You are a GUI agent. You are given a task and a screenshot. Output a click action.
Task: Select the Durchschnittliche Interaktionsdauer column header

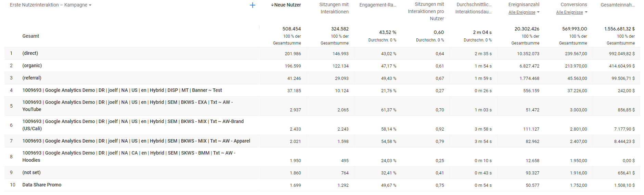474,8
